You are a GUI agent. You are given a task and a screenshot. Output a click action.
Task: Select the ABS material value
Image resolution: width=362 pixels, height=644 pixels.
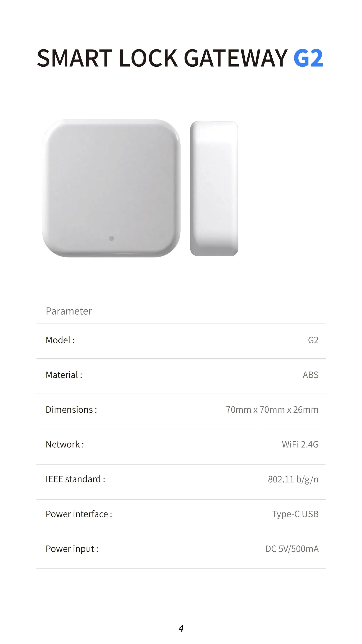pyautogui.click(x=310, y=375)
